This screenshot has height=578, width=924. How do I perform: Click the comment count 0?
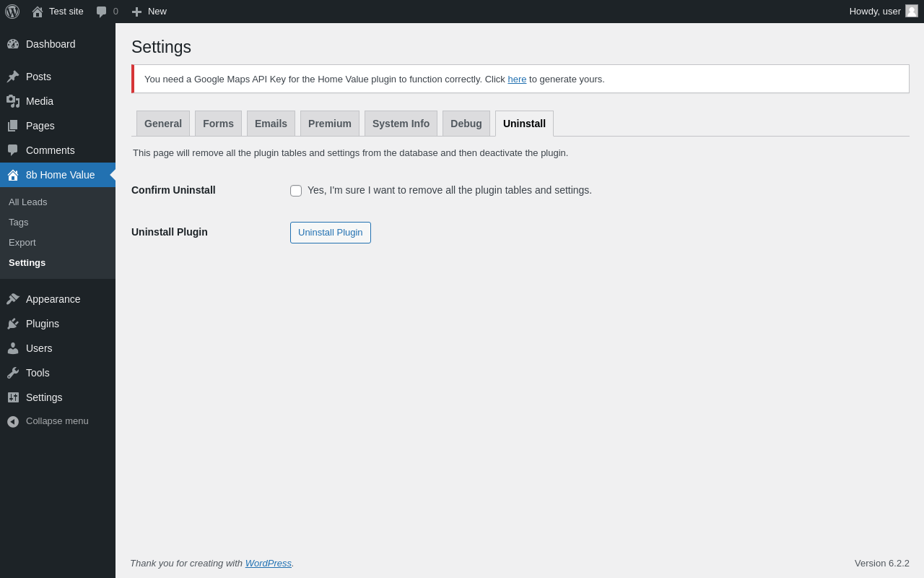click(x=115, y=12)
